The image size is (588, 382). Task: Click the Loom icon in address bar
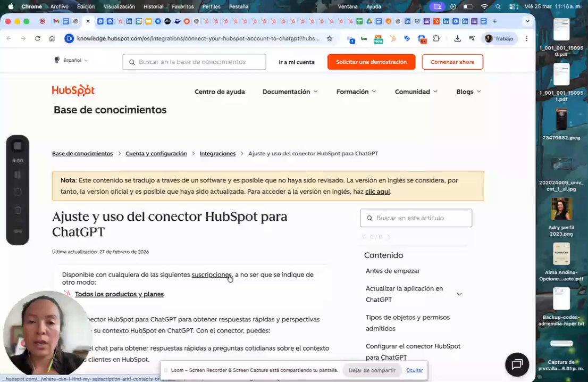(x=69, y=38)
